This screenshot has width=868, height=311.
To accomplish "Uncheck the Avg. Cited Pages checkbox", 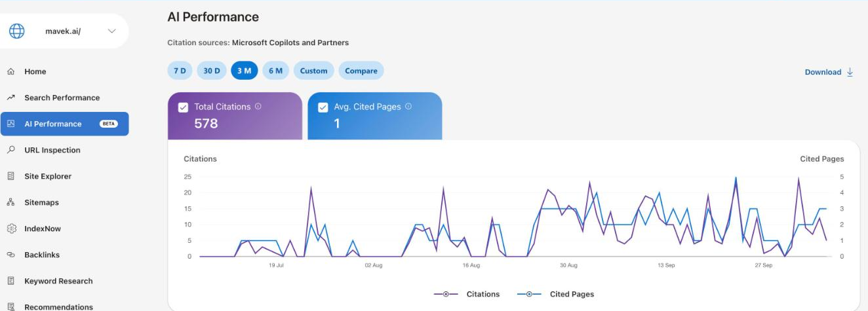I will click(323, 107).
